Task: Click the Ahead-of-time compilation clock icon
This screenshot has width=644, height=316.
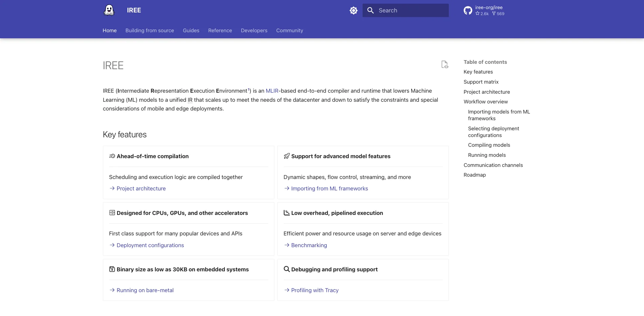Action: coord(112,156)
